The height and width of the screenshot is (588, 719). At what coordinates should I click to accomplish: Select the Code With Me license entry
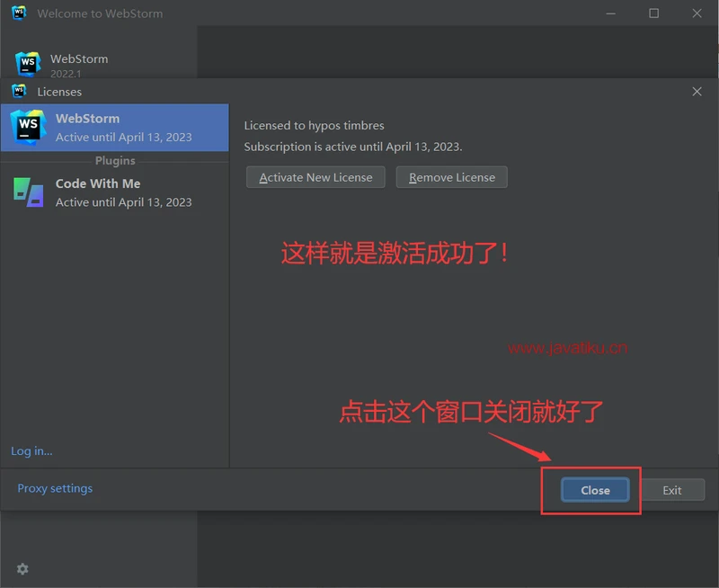(x=123, y=192)
